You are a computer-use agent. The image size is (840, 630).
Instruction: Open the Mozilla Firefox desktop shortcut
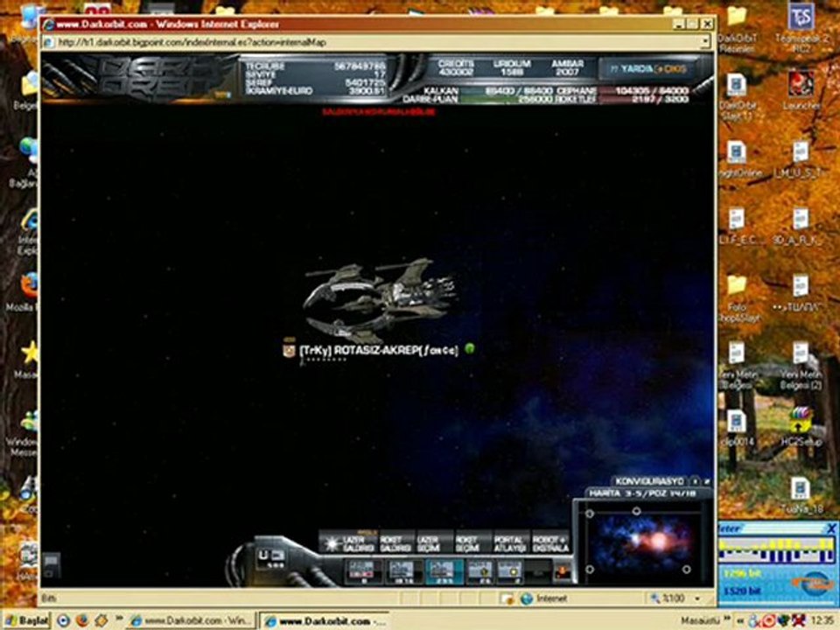coord(24,292)
